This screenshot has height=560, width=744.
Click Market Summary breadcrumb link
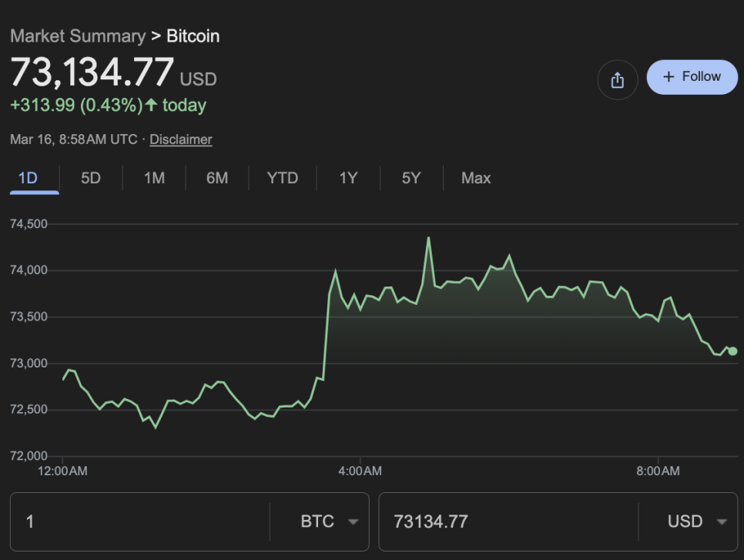pyautogui.click(x=77, y=36)
